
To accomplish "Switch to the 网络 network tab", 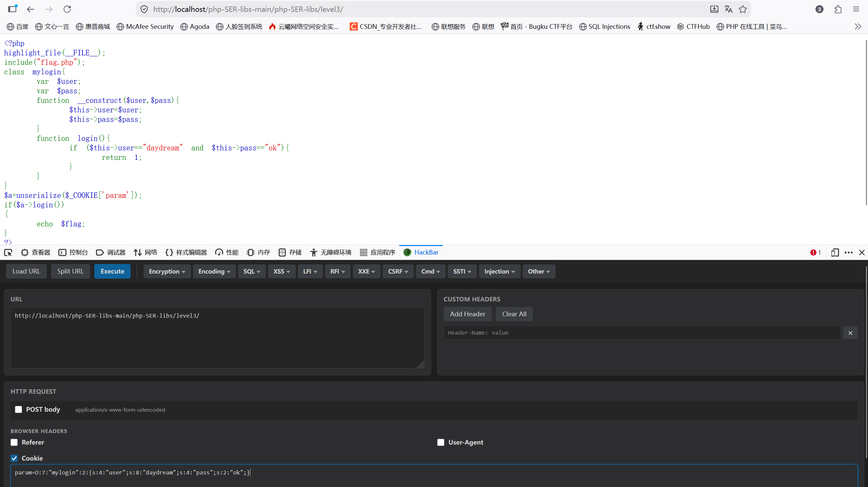I will [x=146, y=252].
